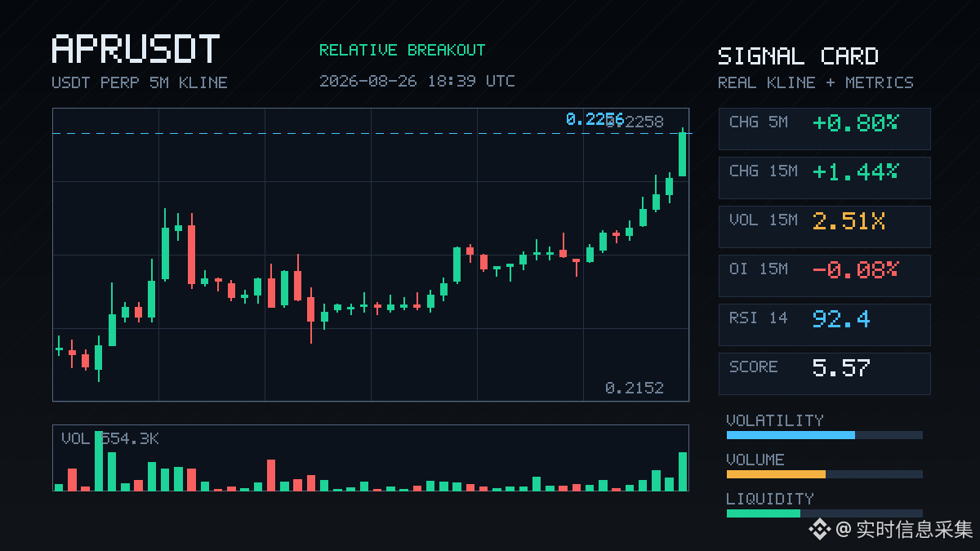
Task: Click the VOL 554.3K label
Action: (x=110, y=439)
